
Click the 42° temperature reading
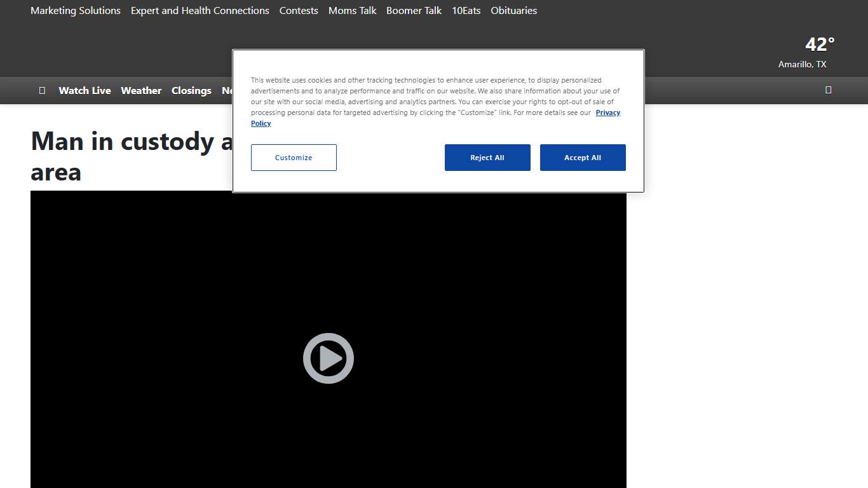(x=819, y=44)
